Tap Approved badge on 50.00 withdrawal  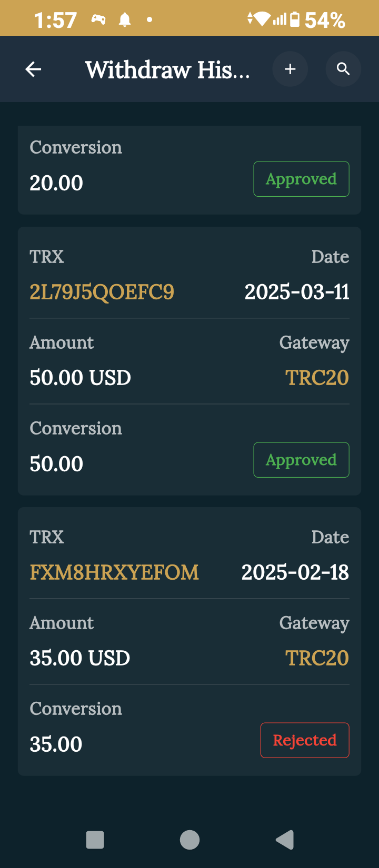pos(301,460)
